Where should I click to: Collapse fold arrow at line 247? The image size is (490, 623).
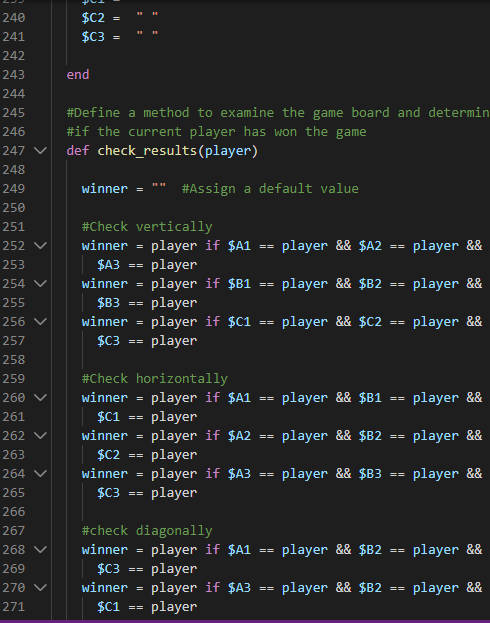(x=40, y=151)
